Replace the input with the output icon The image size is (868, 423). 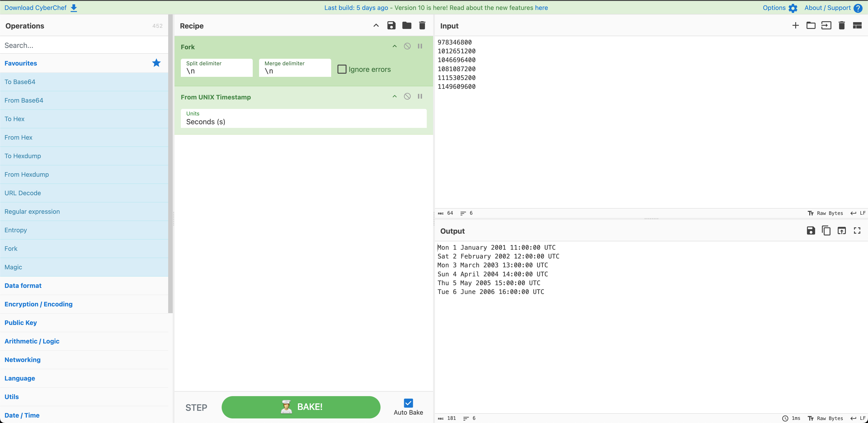[x=842, y=231]
